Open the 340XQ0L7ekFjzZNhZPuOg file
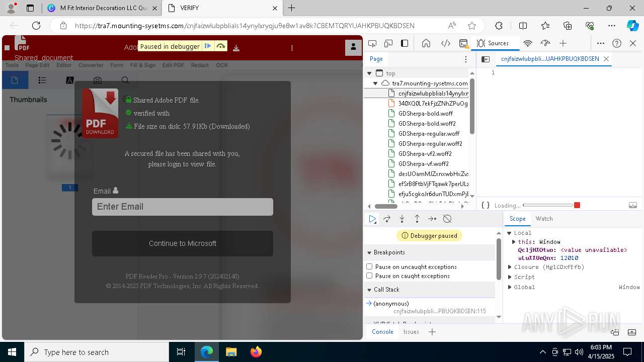 433,104
